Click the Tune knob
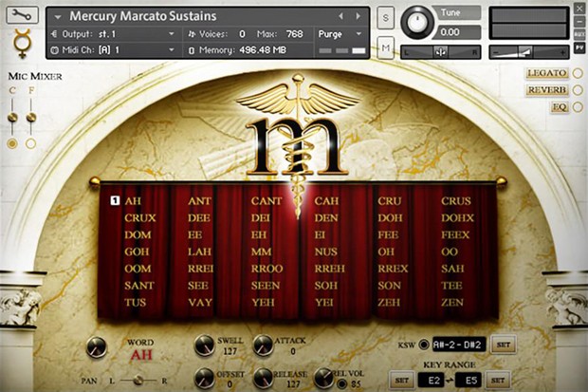The width and height of the screenshot is (588, 392). tap(417, 22)
